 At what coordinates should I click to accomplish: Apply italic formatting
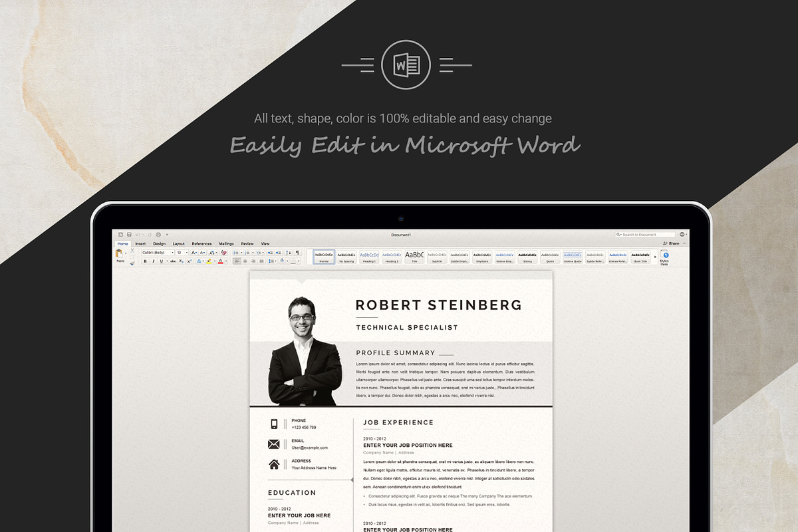(x=153, y=261)
